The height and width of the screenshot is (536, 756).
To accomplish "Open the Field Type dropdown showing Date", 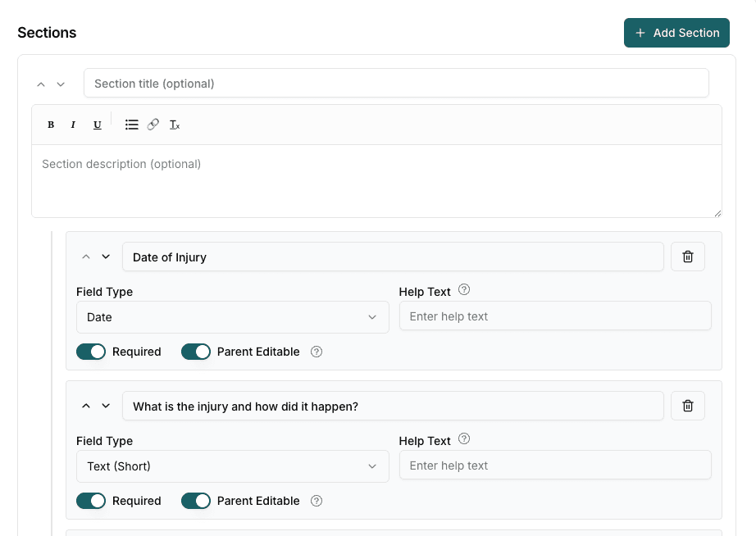I will [233, 317].
